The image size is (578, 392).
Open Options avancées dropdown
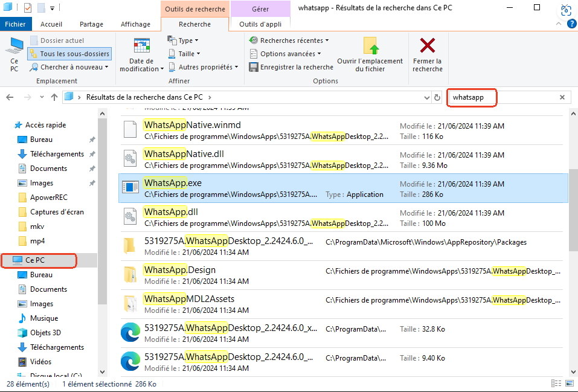point(285,54)
